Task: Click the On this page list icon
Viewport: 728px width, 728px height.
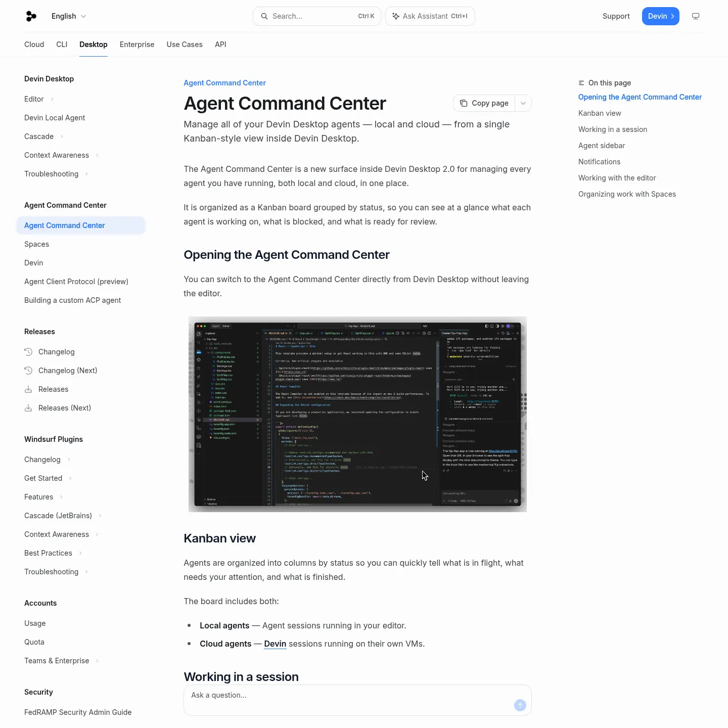Action: pyautogui.click(x=581, y=83)
